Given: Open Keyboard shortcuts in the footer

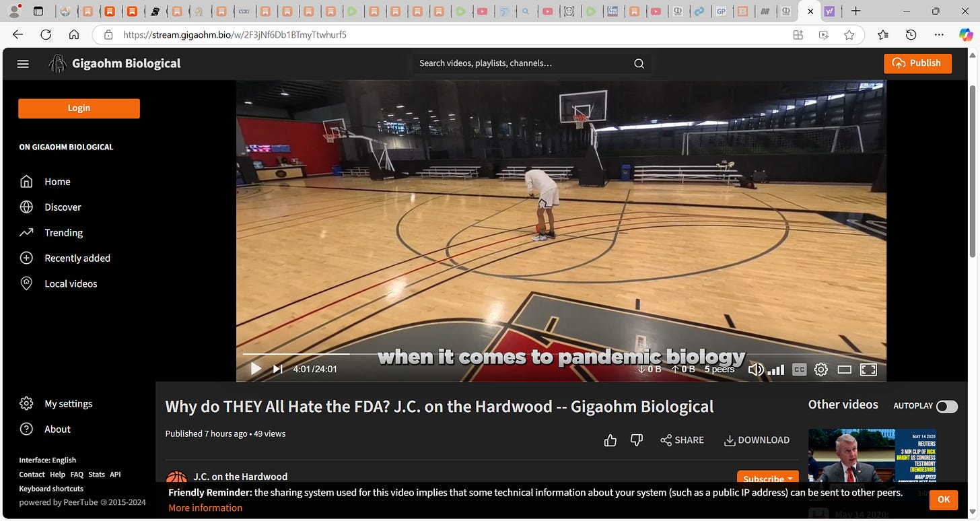Looking at the screenshot, I should (51, 489).
